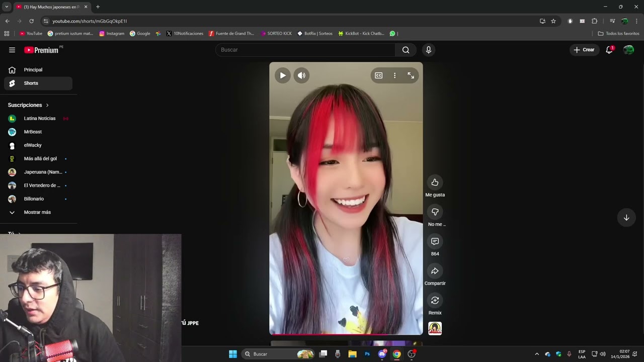
Task: Show hidden system tray icons
Action: (537, 354)
